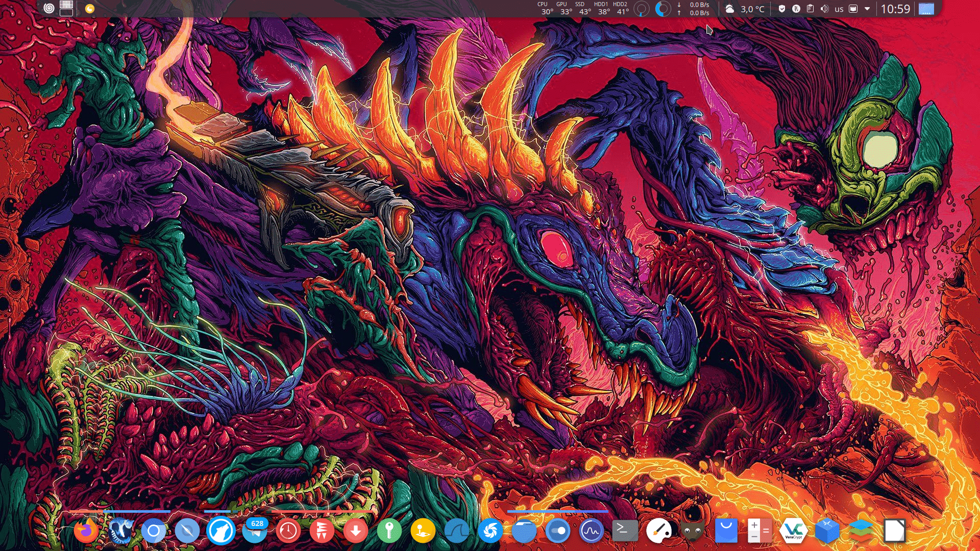The height and width of the screenshot is (551, 980).
Task: Click the CPU usage circular gauge
Action: [642, 9]
